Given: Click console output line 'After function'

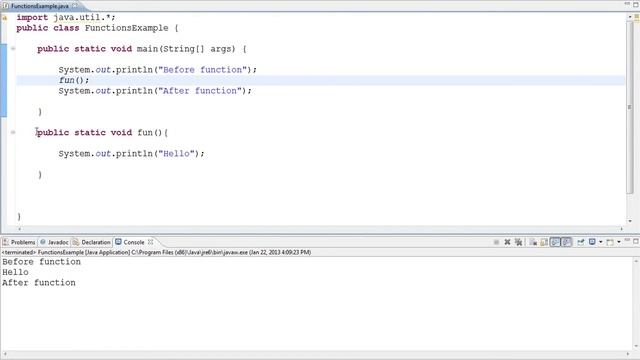Looking at the screenshot, I should 39,282.
